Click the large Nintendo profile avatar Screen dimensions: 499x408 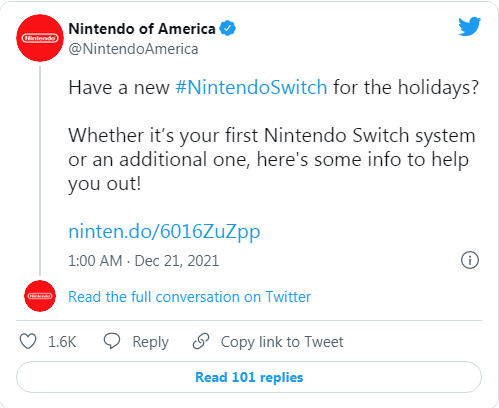pyautogui.click(x=40, y=38)
